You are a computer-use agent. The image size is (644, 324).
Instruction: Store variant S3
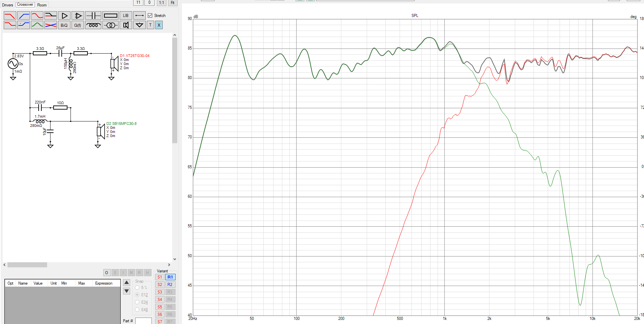tap(160, 292)
